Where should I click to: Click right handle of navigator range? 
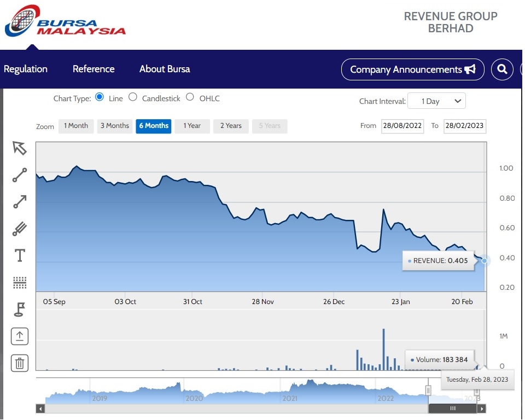[x=477, y=391]
